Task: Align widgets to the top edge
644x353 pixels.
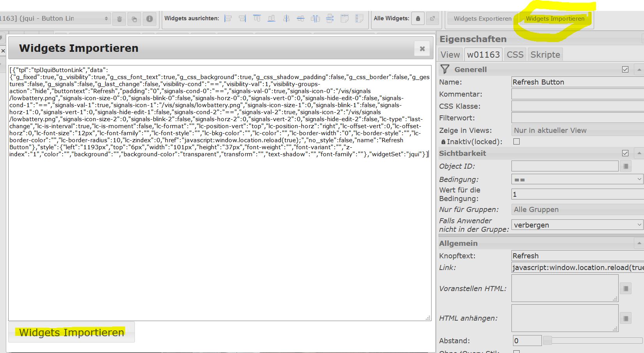Action: 257,18
